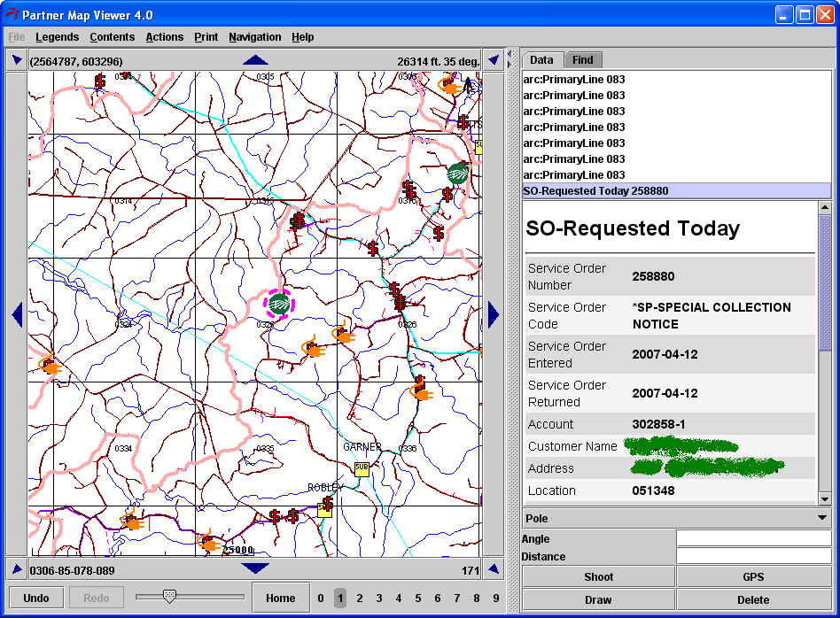Pan map east with right arrow
840x618 pixels.
click(x=494, y=314)
